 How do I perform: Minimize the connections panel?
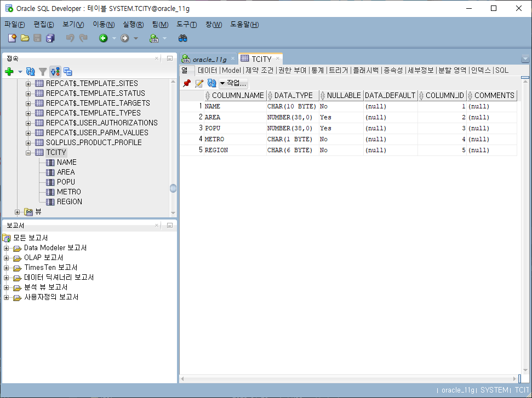pyautogui.click(x=170, y=59)
